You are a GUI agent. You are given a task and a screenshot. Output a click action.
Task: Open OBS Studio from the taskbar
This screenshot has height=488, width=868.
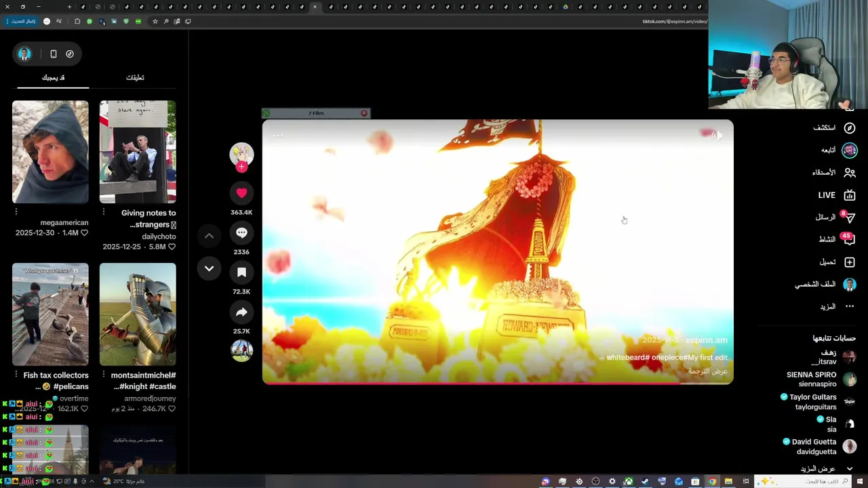595,481
